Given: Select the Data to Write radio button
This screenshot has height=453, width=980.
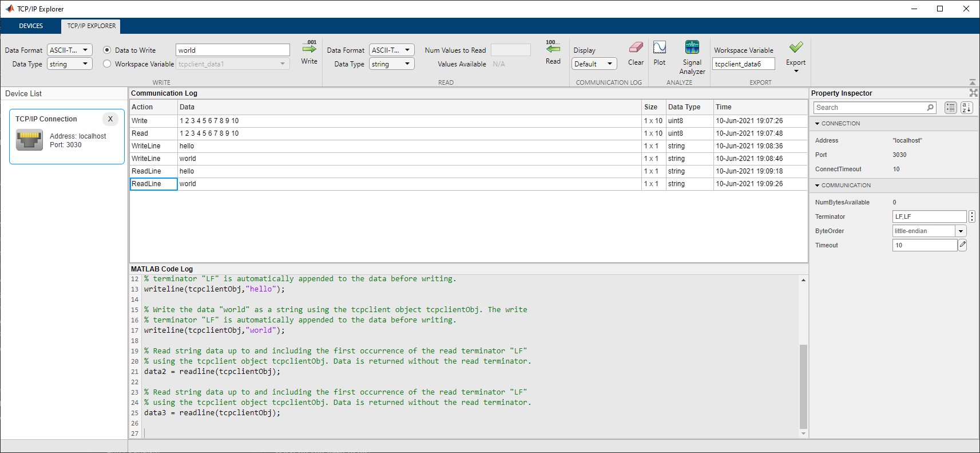Looking at the screenshot, I should click(107, 50).
